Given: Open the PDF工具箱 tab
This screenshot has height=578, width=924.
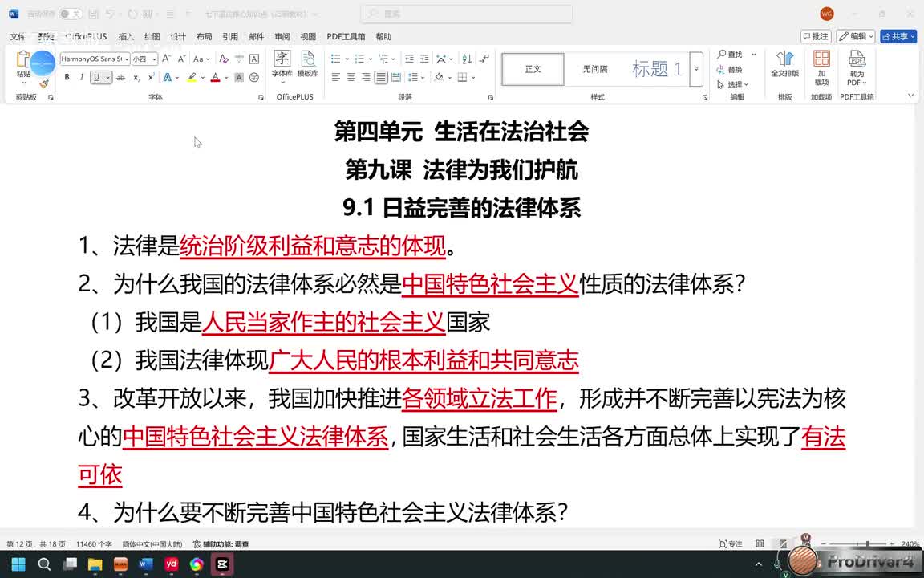Looking at the screenshot, I should 346,37.
